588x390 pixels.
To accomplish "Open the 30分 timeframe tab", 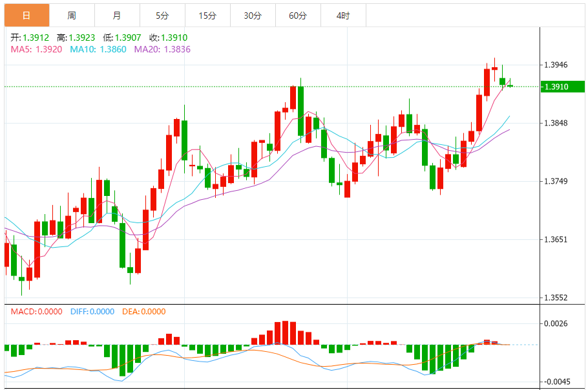I will 253,16.
